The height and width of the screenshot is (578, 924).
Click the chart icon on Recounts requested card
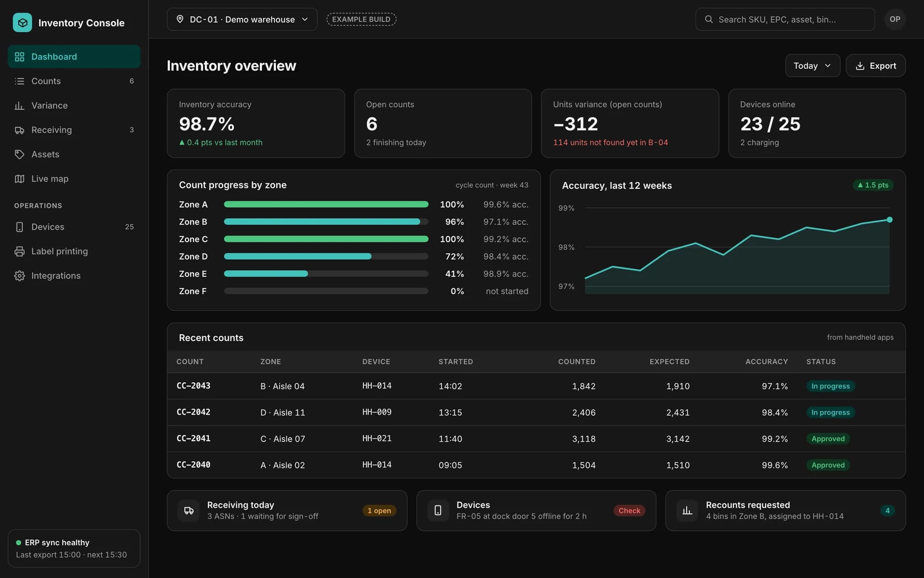(687, 511)
